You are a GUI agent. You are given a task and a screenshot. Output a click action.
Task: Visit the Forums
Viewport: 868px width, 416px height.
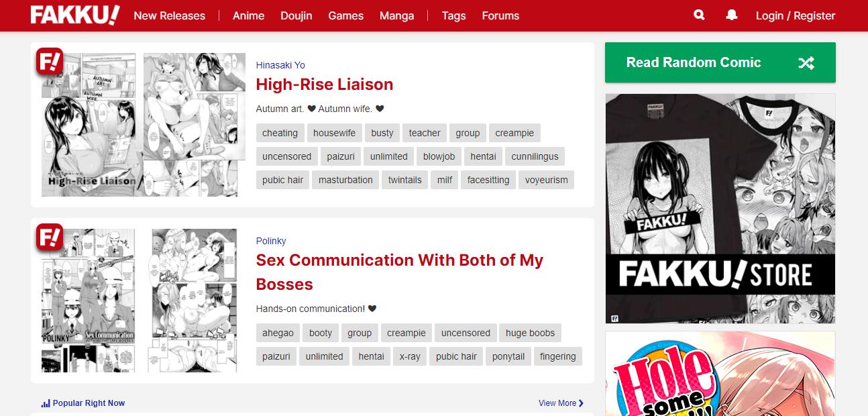500,15
